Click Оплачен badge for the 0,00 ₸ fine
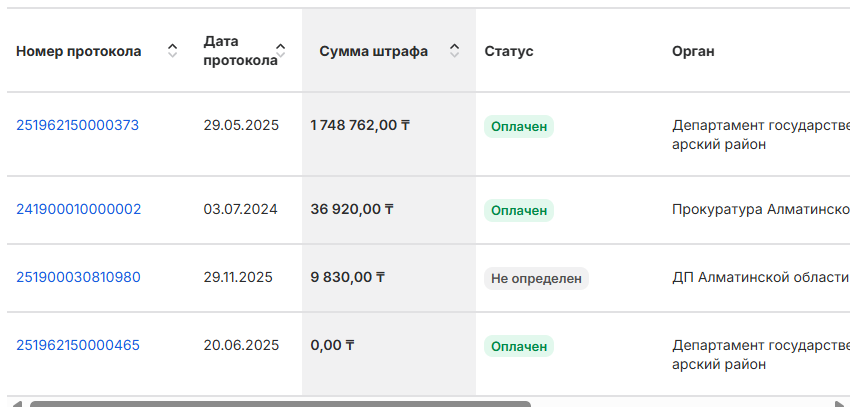The width and height of the screenshot is (862, 407). tap(518, 346)
